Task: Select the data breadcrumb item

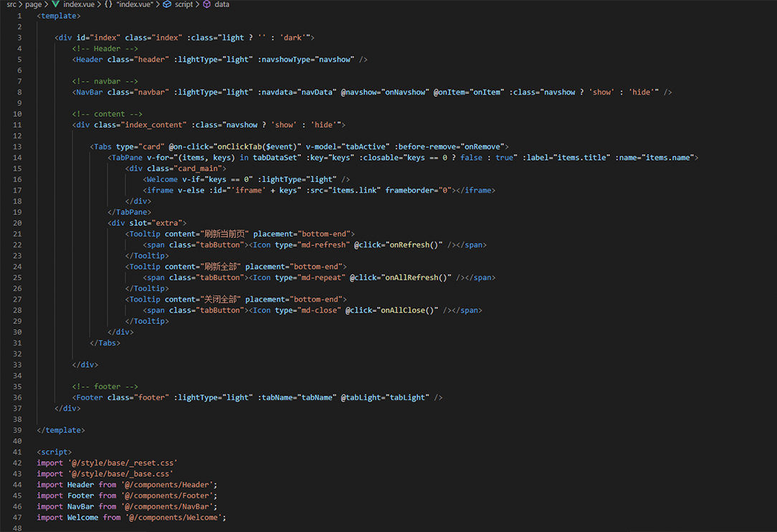Action: (222, 4)
